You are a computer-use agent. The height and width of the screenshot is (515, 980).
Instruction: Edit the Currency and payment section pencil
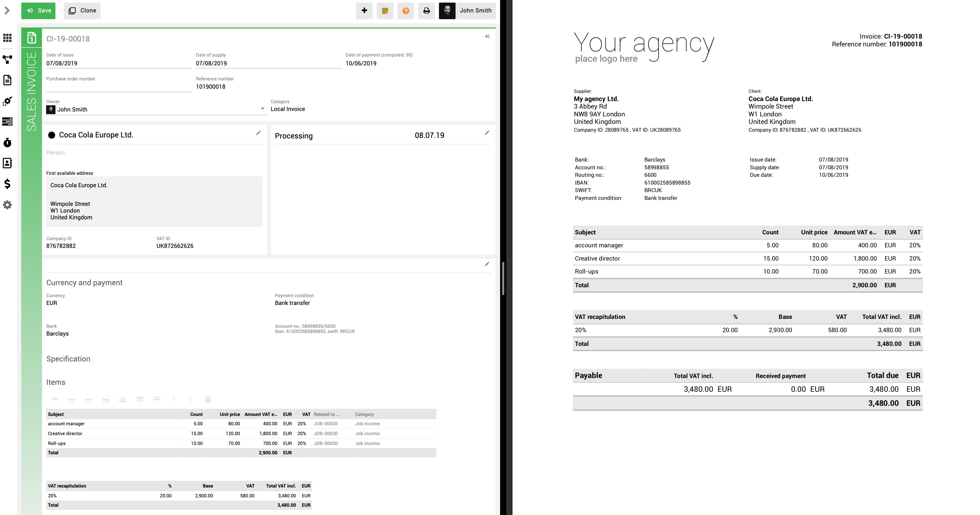click(487, 264)
